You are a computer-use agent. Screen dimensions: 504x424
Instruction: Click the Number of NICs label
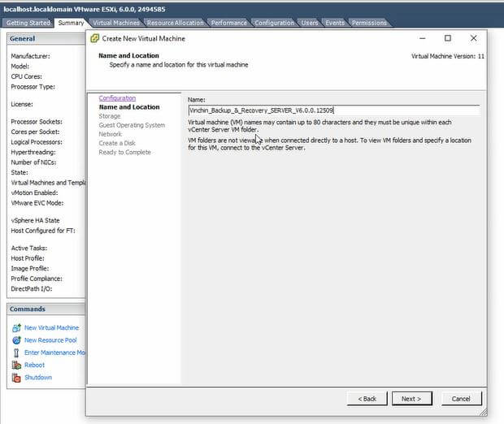(x=33, y=162)
